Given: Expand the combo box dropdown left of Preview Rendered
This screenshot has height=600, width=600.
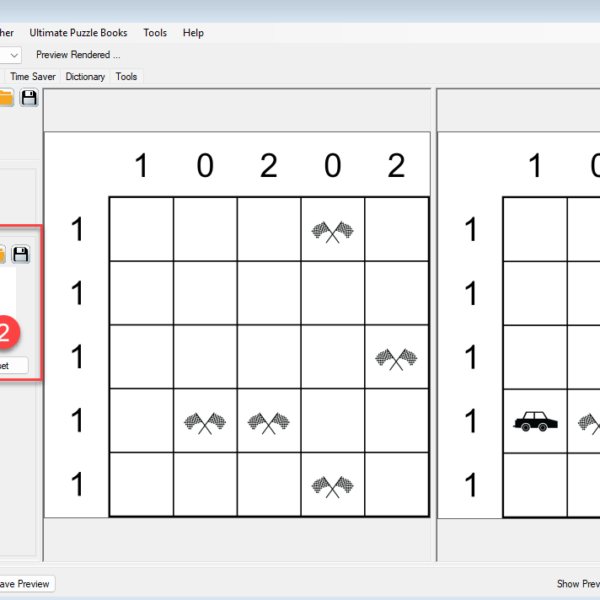Looking at the screenshot, I should (13, 55).
